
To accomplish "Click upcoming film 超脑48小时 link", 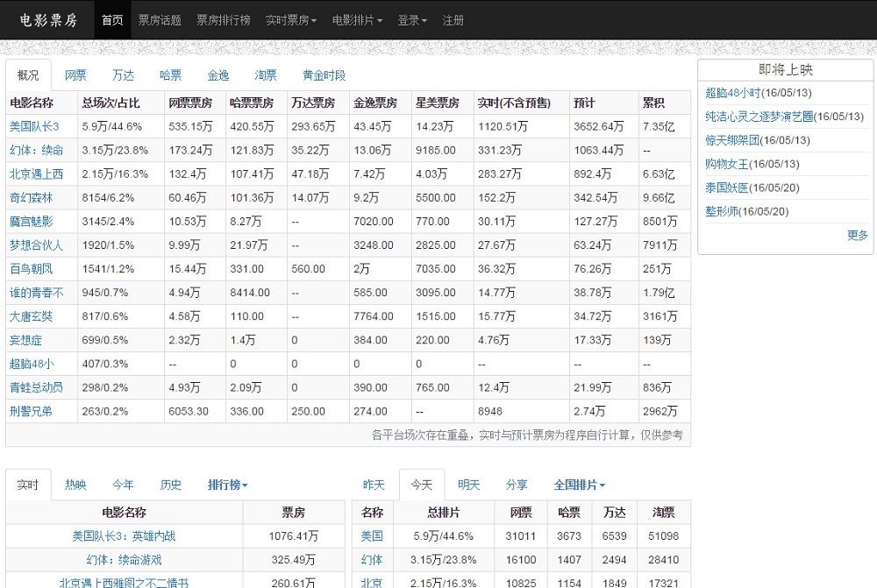I will (732, 93).
